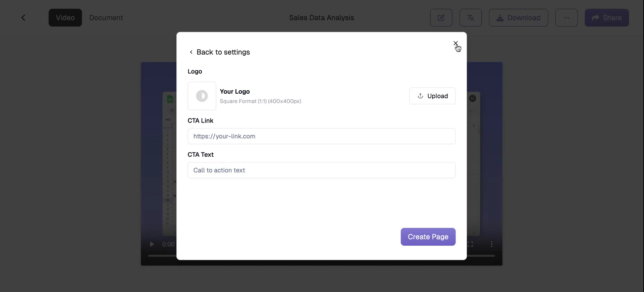Go back to settings
The image size is (644, 292).
[223, 52]
